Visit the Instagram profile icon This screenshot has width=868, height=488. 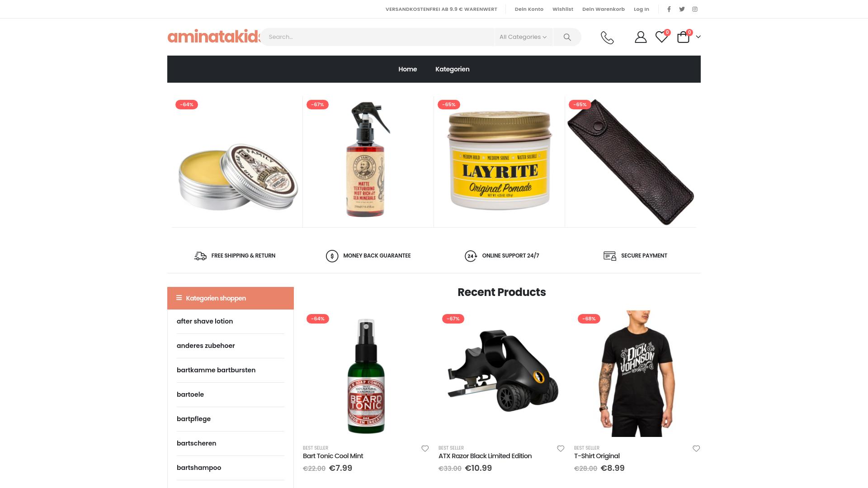[695, 9]
